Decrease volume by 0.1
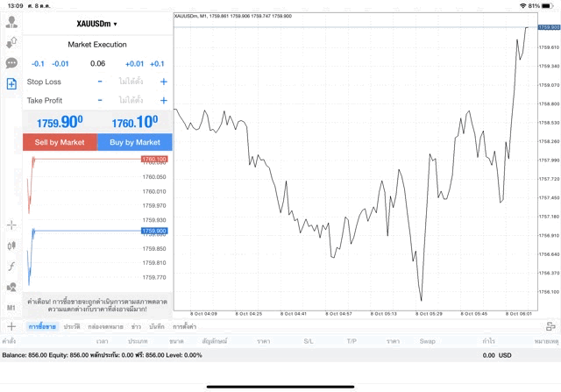The width and height of the screenshot is (561, 392). [38, 64]
